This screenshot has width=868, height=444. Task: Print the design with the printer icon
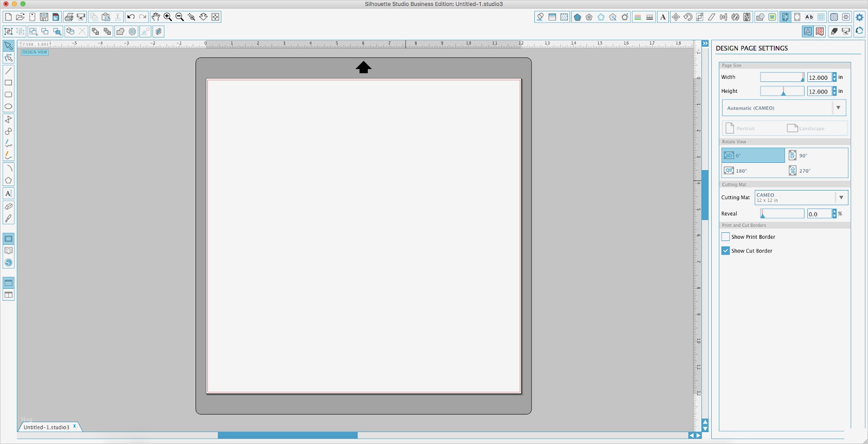[69, 17]
